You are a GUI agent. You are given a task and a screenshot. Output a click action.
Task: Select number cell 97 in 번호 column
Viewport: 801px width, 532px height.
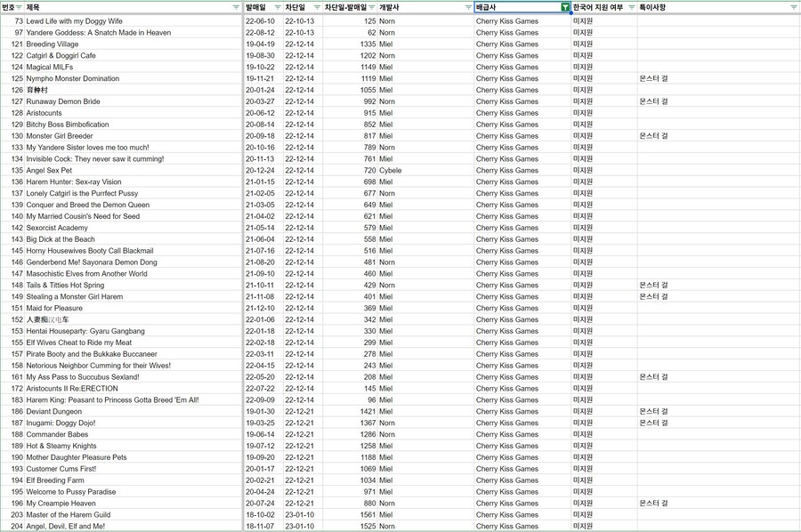[19, 32]
